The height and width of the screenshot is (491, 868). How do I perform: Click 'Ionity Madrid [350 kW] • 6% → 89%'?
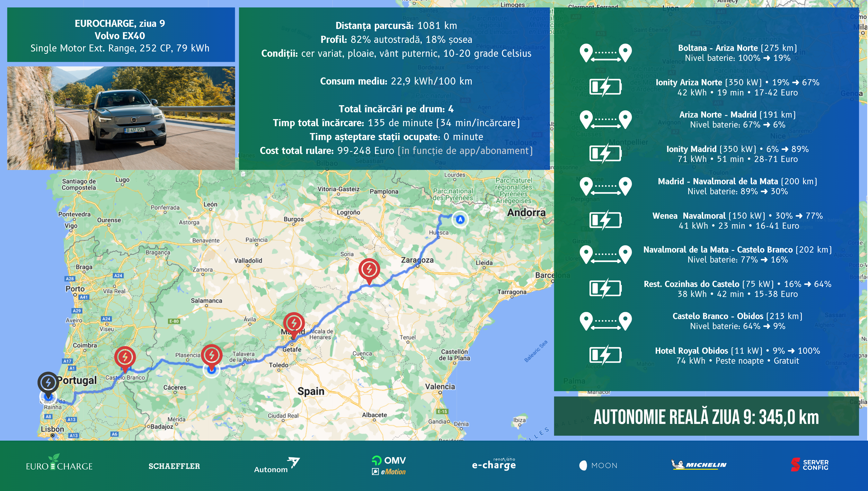738,149
